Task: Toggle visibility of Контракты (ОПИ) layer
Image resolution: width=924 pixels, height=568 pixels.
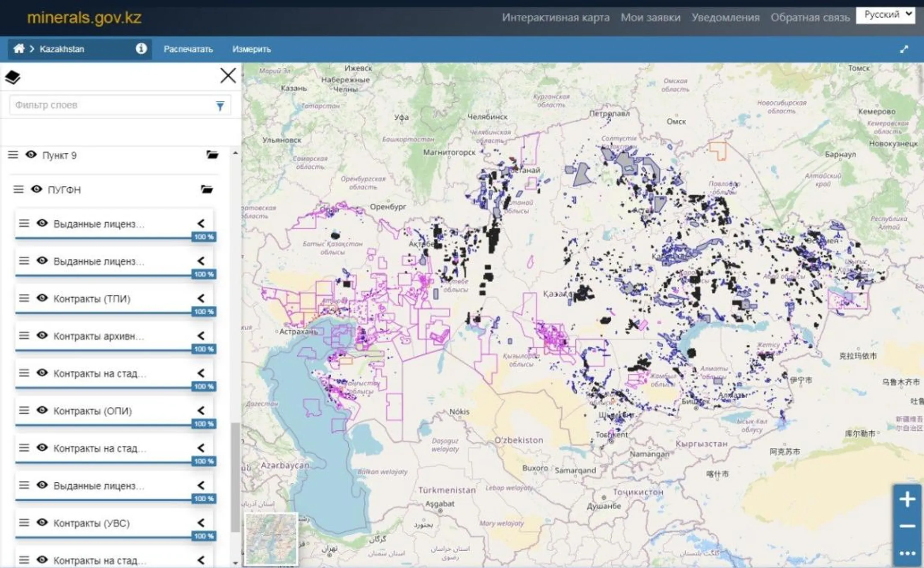Action: coord(42,410)
